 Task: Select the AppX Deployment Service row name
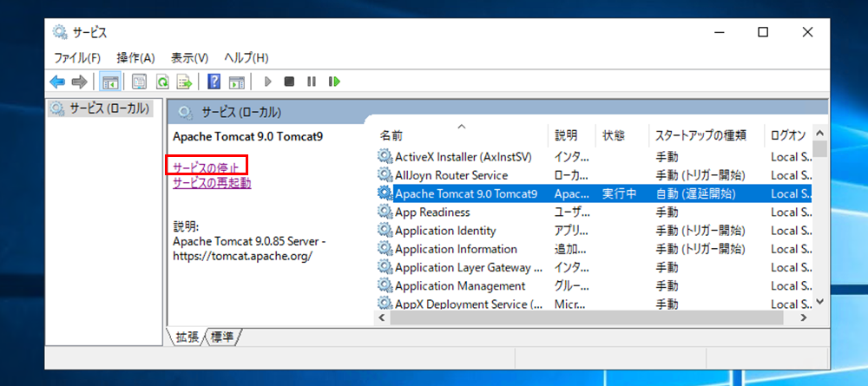(x=469, y=304)
